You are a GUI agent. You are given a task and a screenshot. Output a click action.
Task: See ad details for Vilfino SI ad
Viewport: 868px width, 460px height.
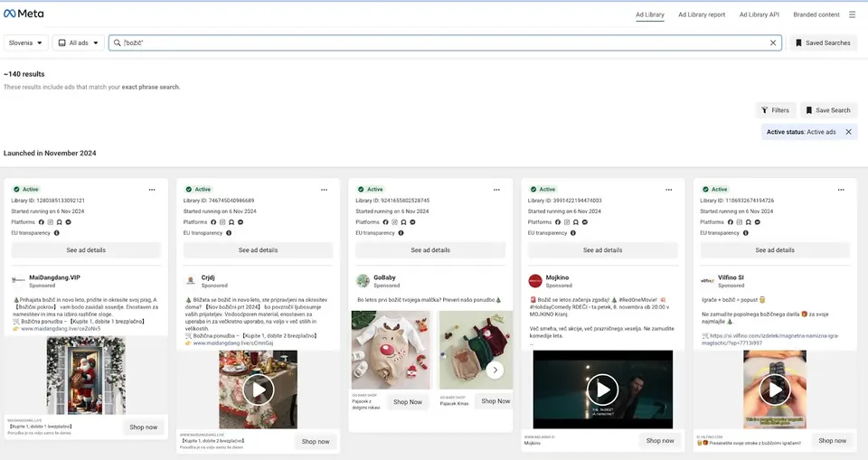[775, 250]
